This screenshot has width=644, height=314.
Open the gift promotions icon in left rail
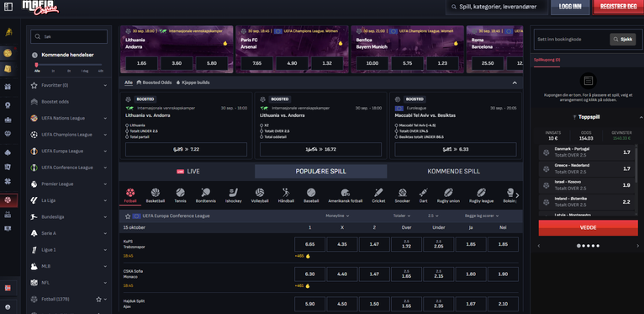(8, 87)
